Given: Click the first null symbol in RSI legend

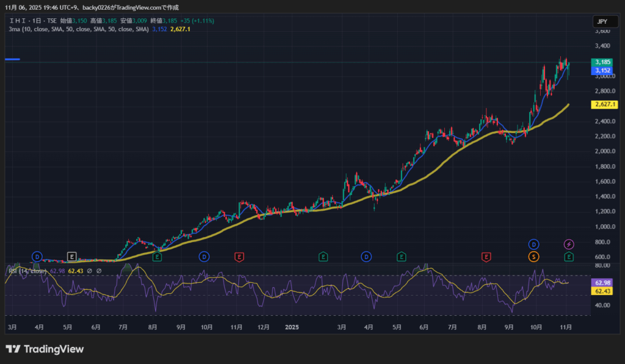Looking at the screenshot, I should (x=89, y=271).
